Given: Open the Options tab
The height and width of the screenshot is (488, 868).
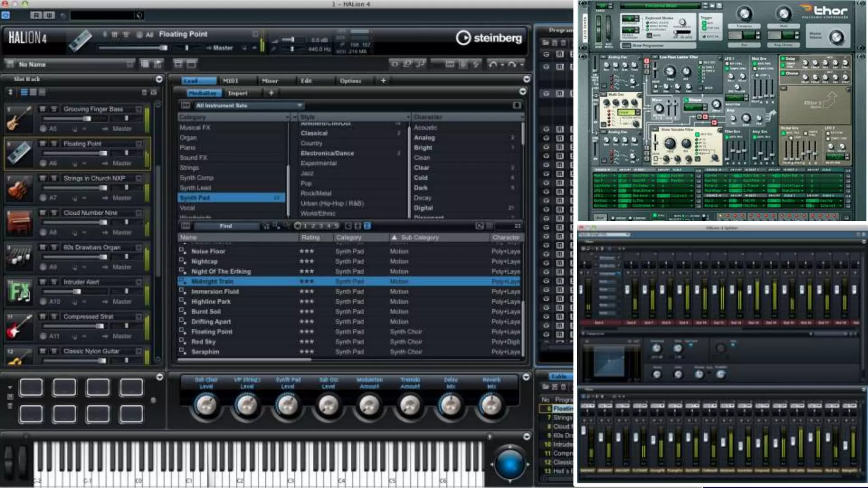Looking at the screenshot, I should pyautogui.click(x=350, y=80).
